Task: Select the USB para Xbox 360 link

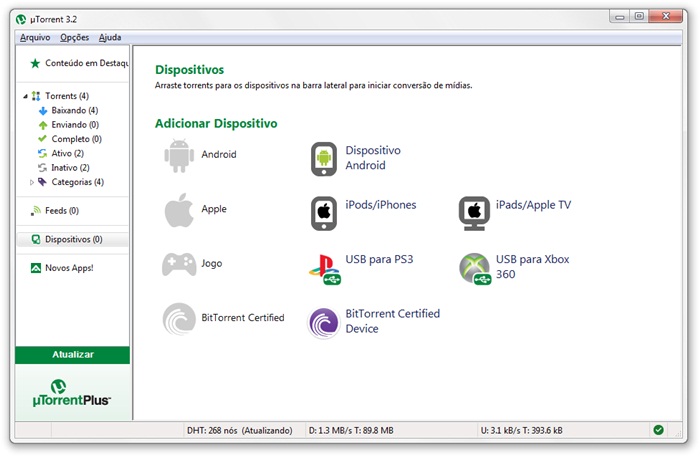Action: pos(532,266)
